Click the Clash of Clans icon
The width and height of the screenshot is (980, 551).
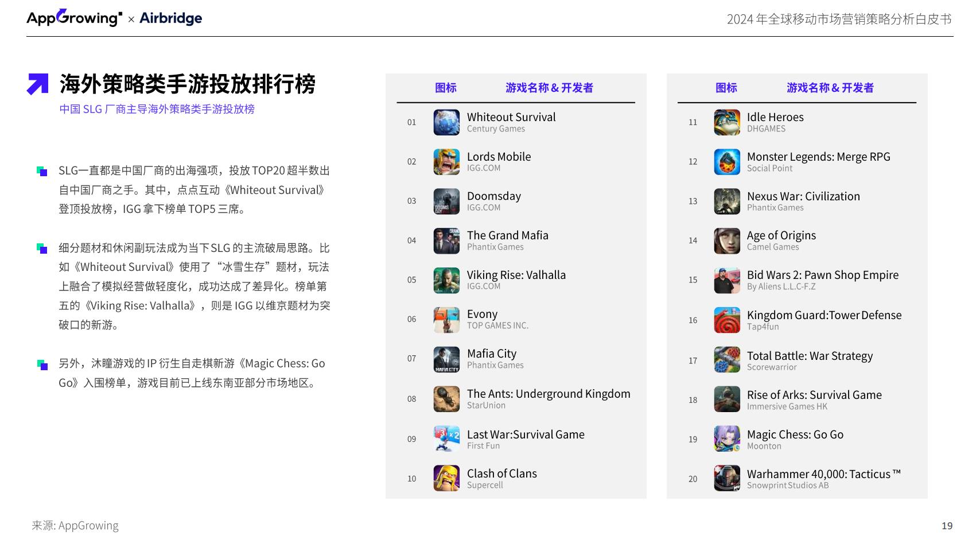[446, 478]
